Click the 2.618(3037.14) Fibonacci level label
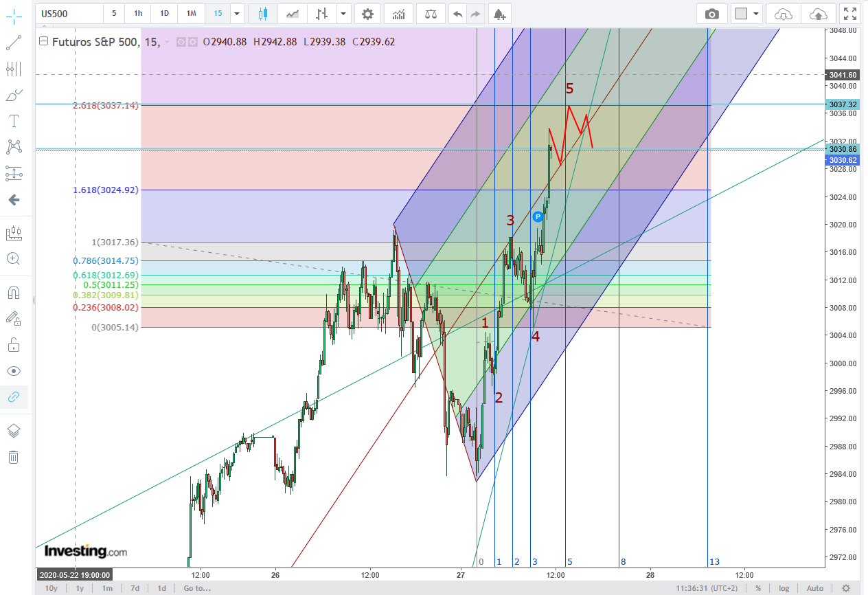The width and height of the screenshot is (868, 595). [x=106, y=105]
